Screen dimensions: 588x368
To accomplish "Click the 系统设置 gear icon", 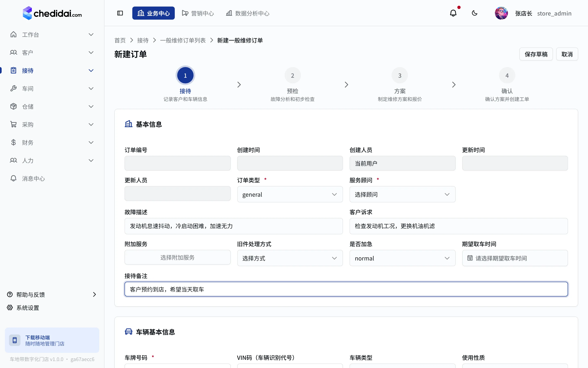I will coord(10,308).
